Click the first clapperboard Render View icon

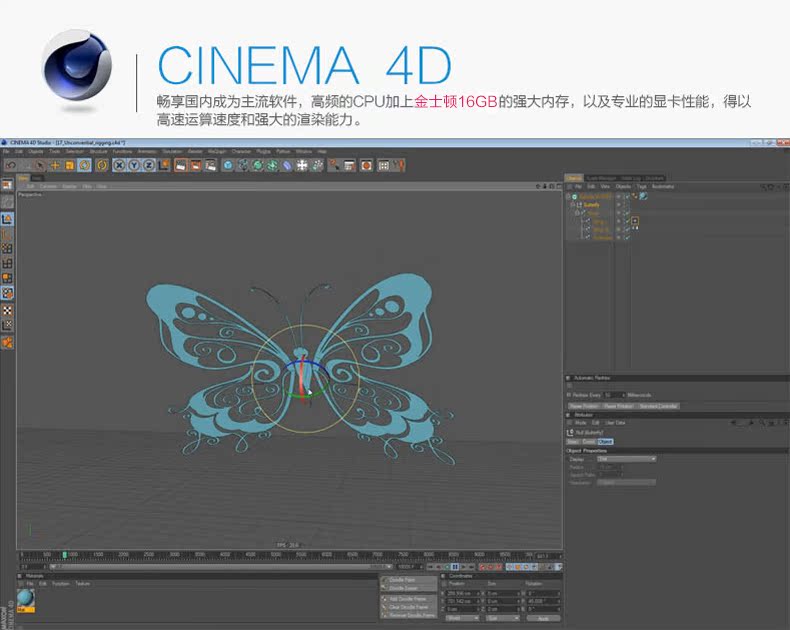coord(180,165)
